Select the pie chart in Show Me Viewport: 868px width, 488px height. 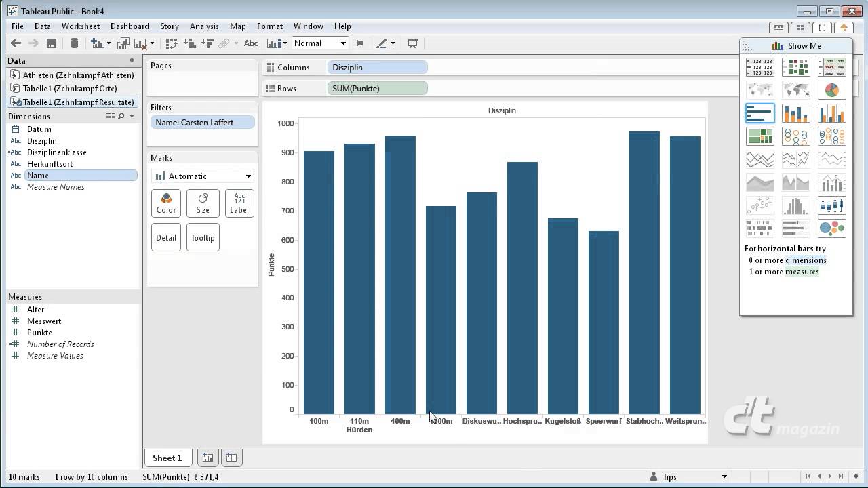[x=831, y=90]
